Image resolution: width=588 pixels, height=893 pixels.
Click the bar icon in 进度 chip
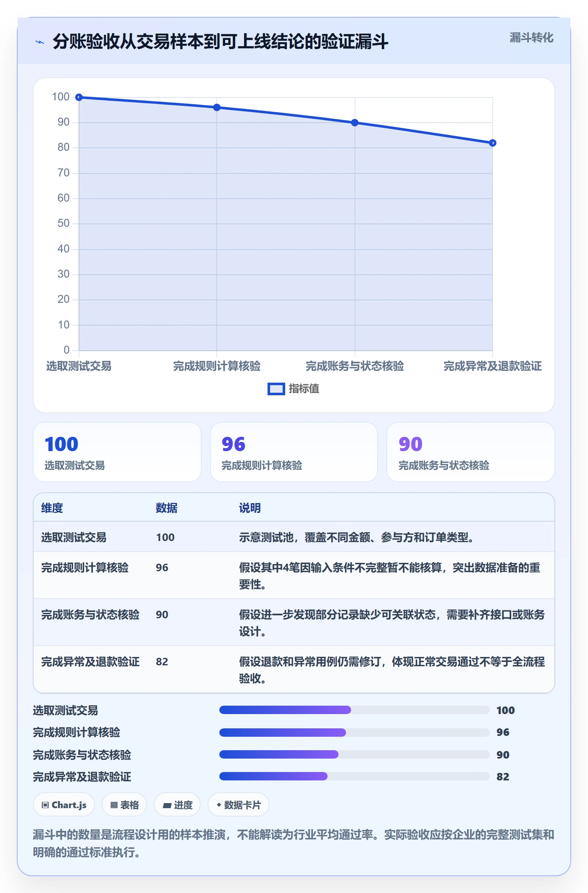[167, 806]
